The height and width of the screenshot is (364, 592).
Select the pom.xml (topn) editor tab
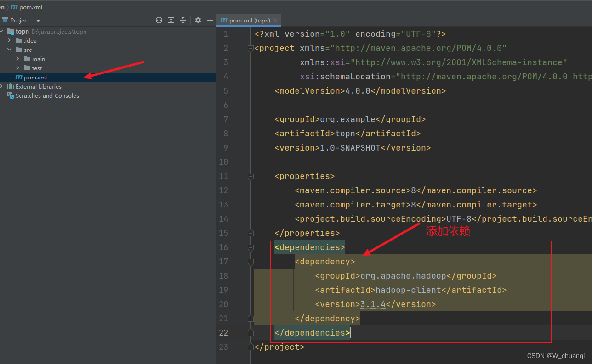point(249,20)
